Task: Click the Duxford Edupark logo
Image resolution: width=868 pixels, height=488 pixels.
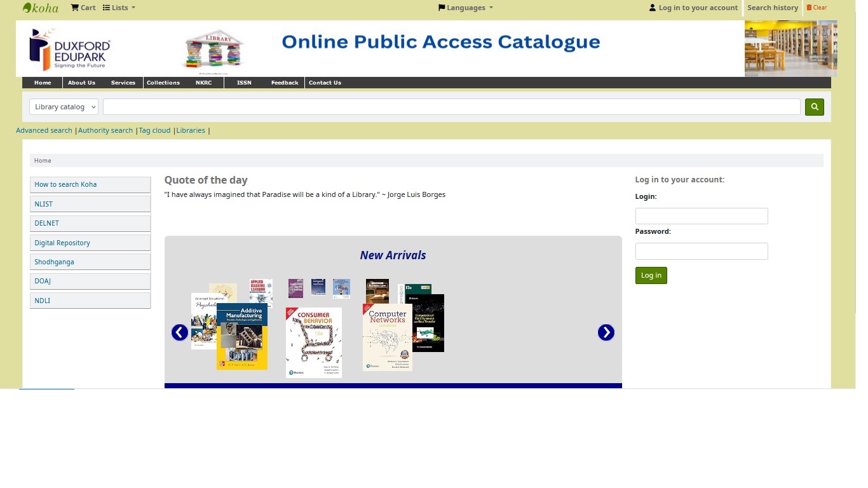Action: 70,49
